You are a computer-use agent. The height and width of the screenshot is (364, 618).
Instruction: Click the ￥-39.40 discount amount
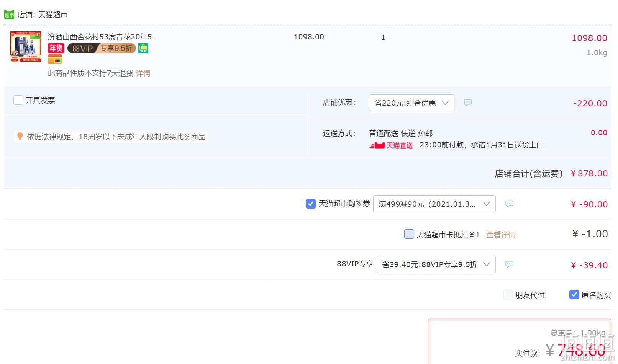pyautogui.click(x=589, y=265)
